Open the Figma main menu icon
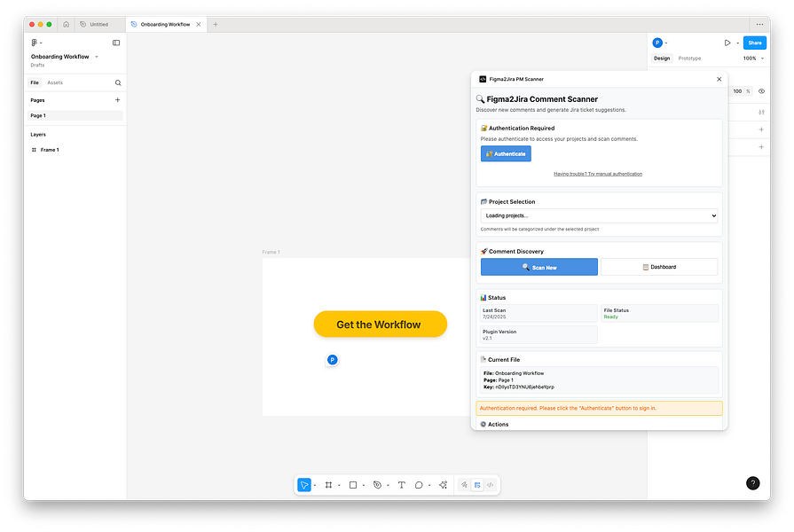 (x=34, y=43)
